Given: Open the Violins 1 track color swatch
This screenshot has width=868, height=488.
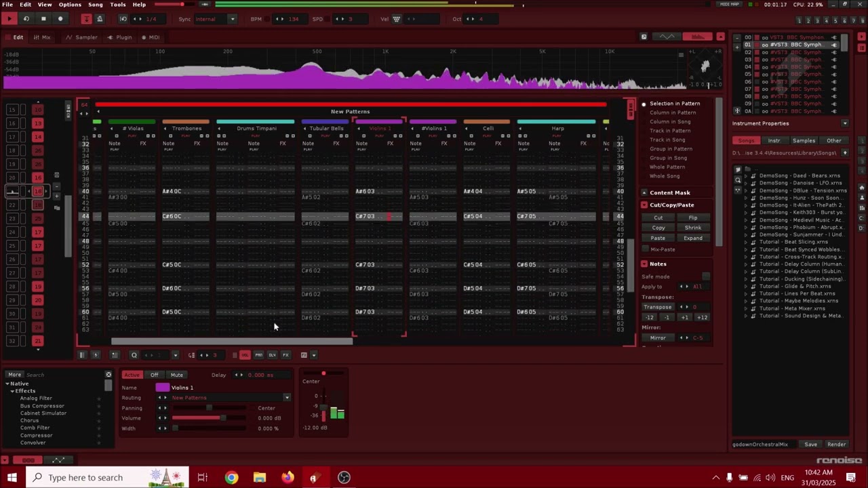Looking at the screenshot, I should click(162, 388).
